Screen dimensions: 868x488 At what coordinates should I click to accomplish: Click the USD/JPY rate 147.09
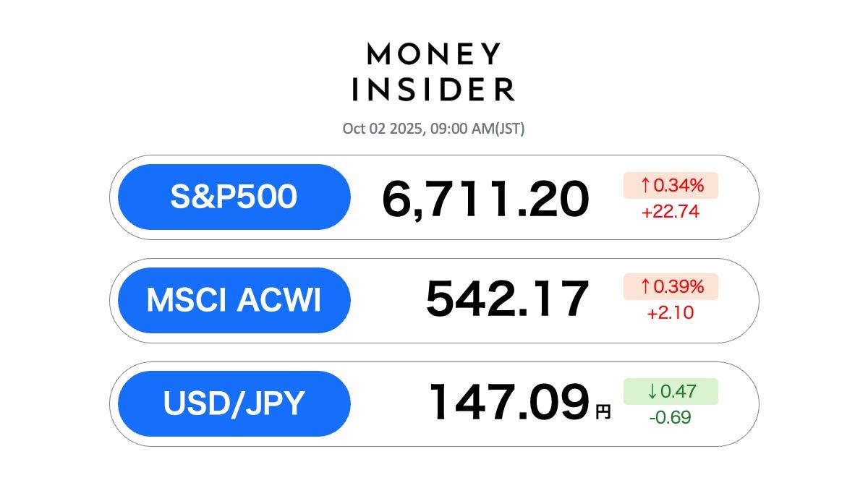point(509,403)
